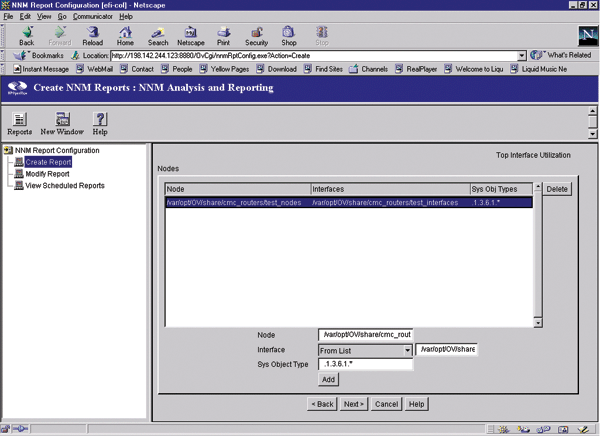Click the Sys Object Type input field
The height and width of the screenshot is (436, 600).
click(365, 365)
